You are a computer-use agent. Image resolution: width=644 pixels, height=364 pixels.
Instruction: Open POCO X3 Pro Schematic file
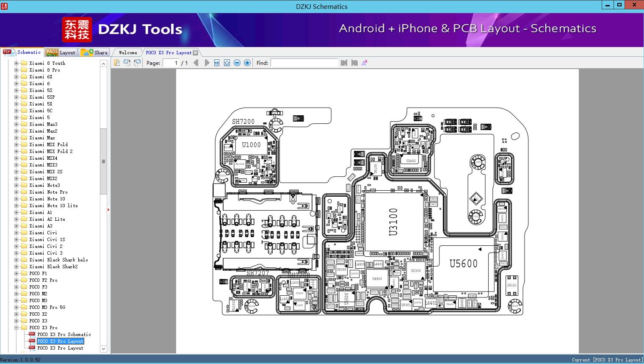pyautogui.click(x=64, y=334)
